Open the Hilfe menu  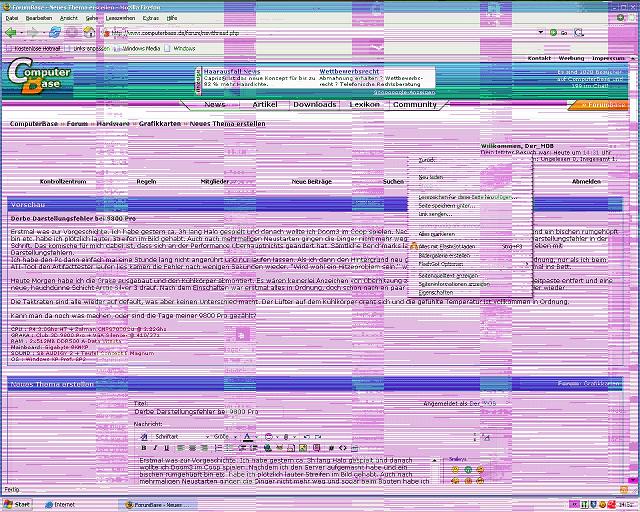point(172,18)
